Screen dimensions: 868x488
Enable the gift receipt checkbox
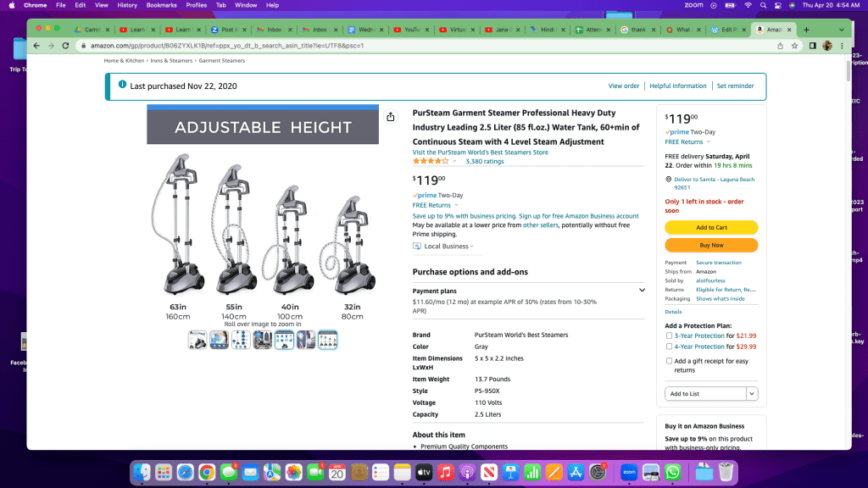tap(669, 361)
